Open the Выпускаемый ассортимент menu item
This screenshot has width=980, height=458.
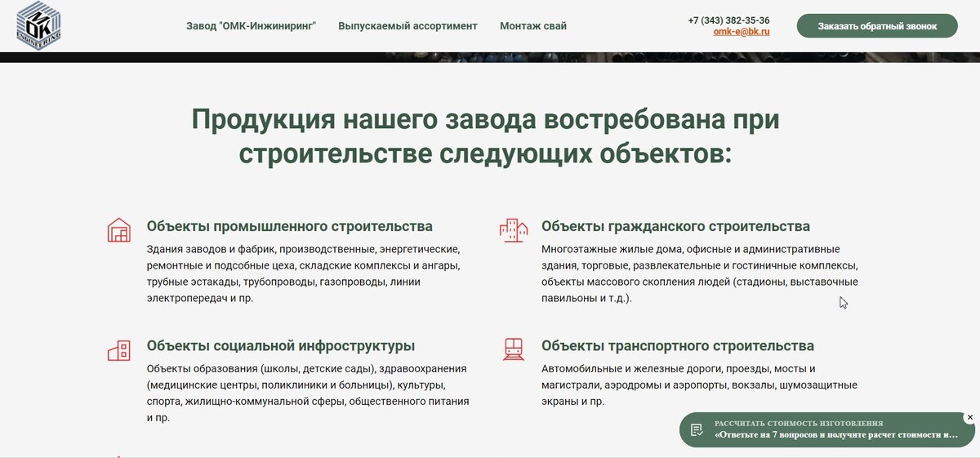pyautogui.click(x=408, y=26)
